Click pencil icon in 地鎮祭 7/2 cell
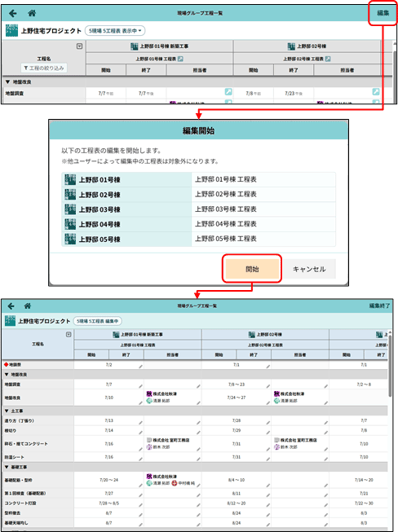 (140, 367)
